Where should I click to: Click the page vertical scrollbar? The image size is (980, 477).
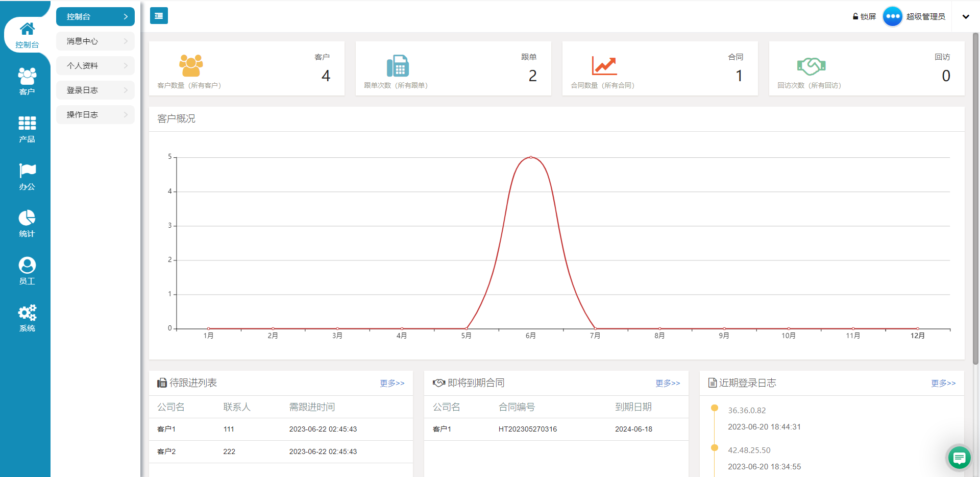[x=975, y=198]
